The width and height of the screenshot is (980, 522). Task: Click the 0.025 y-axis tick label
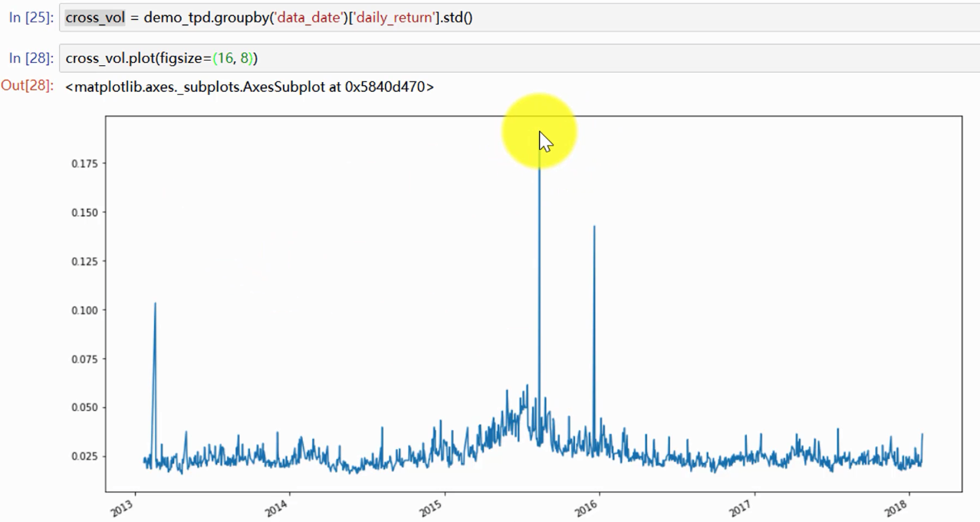point(83,456)
